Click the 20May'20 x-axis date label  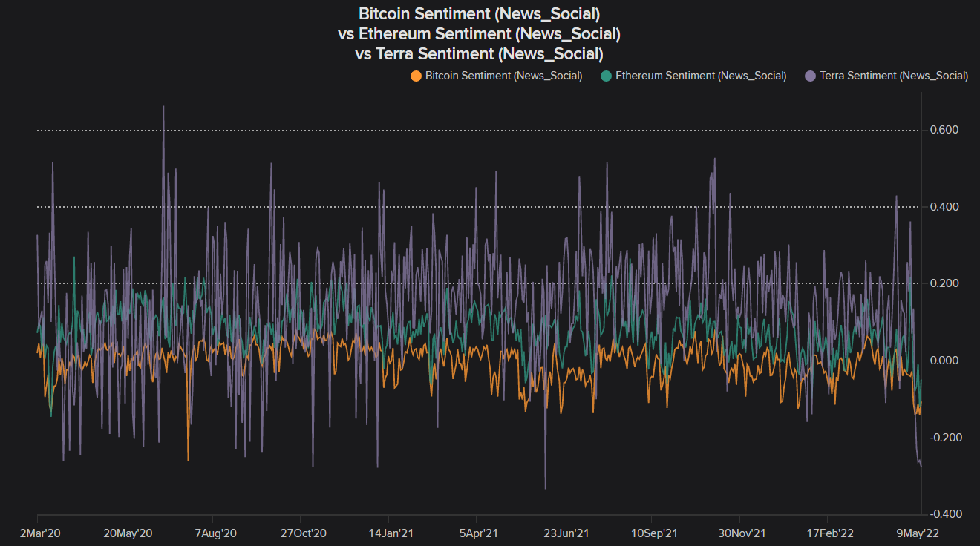[x=128, y=533]
